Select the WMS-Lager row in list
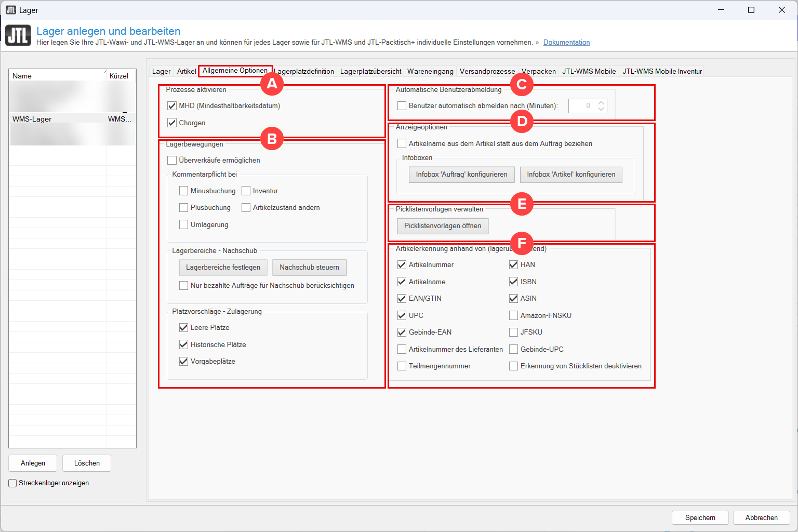The height and width of the screenshot is (532, 798). (72, 119)
